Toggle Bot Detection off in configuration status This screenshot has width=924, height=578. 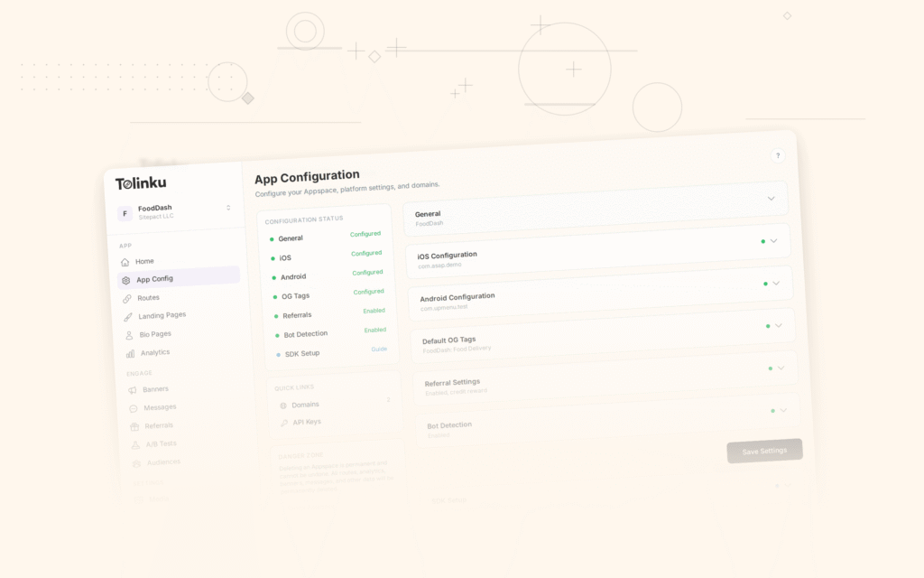tap(375, 330)
